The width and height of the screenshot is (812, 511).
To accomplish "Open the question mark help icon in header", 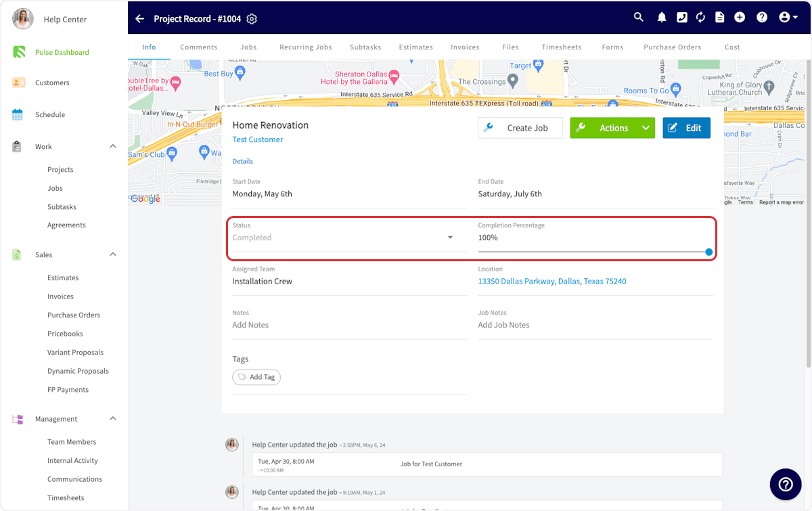I will [x=762, y=18].
